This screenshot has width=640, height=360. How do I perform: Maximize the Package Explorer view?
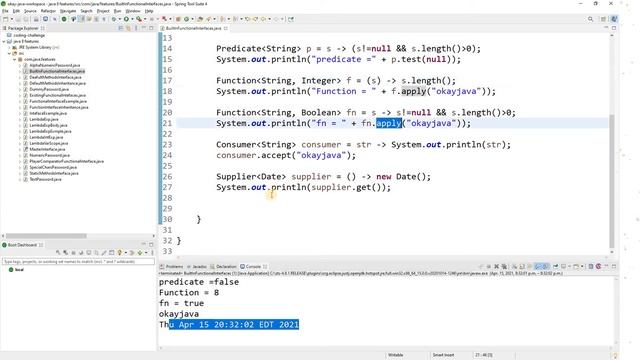(151, 28)
